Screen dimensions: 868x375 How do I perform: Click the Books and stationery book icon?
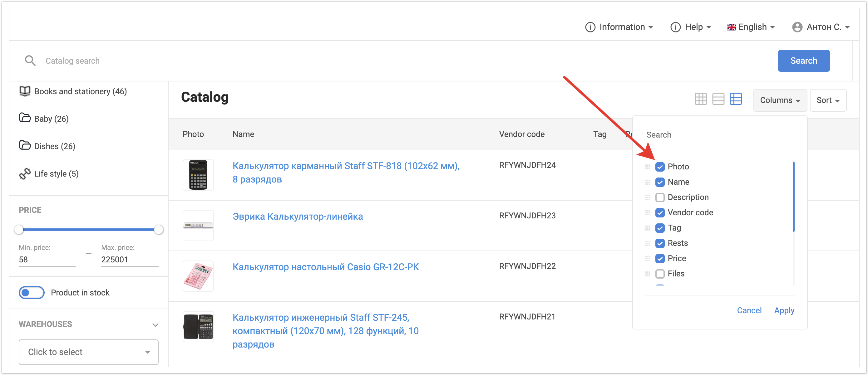click(x=25, y=91)
